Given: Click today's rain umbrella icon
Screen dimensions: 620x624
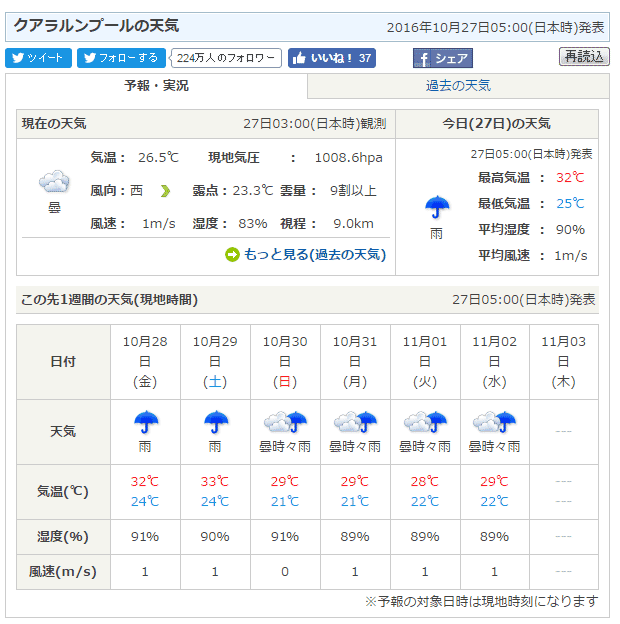Looking at the screenshot, I should click(x=437, y=207).
